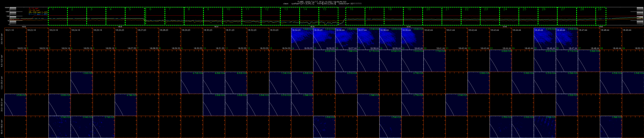This screenshot has width=644, height=138.
Task: Select interval box 16 in the light curve
Action: click(x=355, y=16)
